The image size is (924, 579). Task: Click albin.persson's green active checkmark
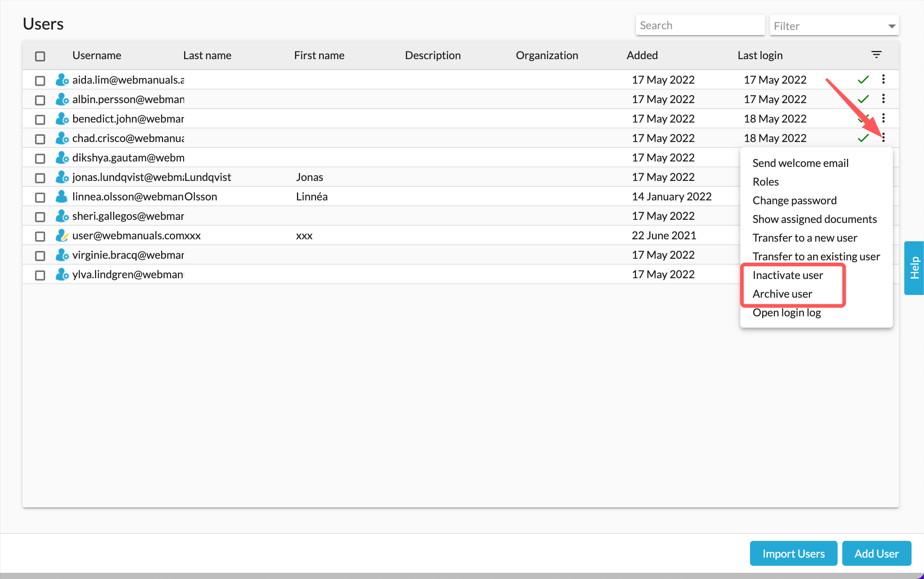pos(863,99)
